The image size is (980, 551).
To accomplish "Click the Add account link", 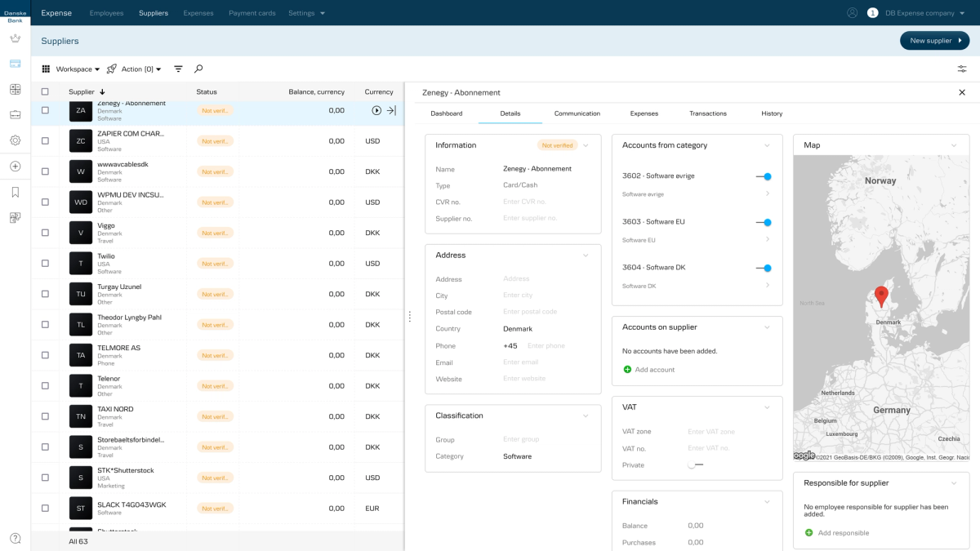I will click(655, 370).
